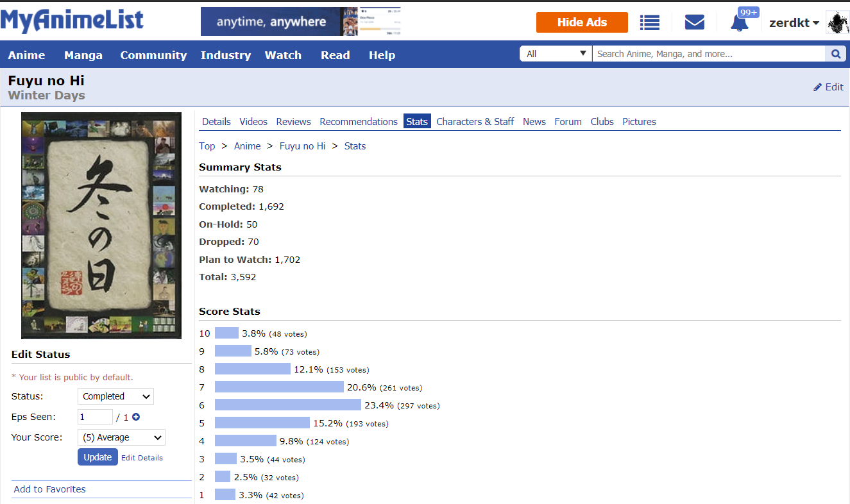Click the score 4 bar

(x=246, y=441)
